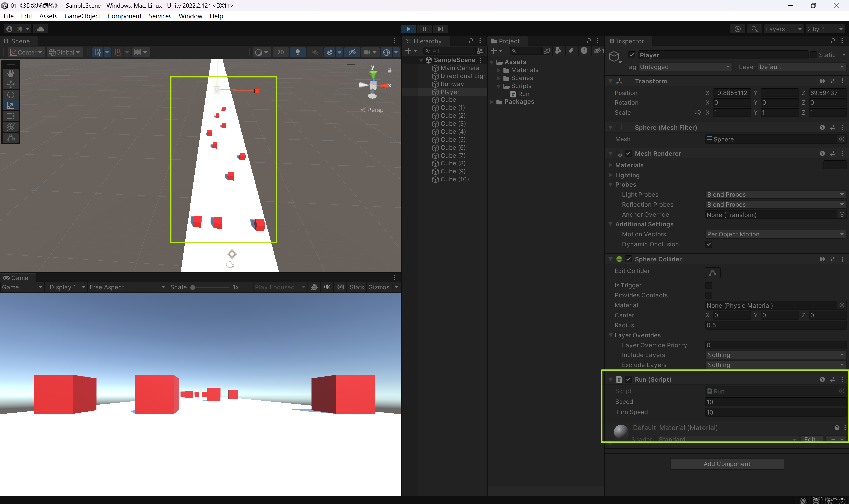Image resolution: width=849 pixels, height=504 pixels.
Task: Select the Rotate tool
Action: pyautogui.click(x=11, y=95)
